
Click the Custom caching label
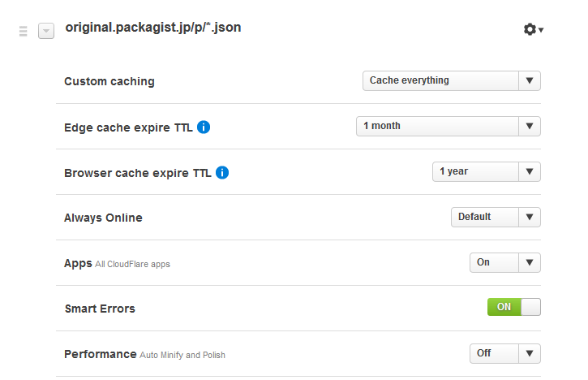(109, 81)
